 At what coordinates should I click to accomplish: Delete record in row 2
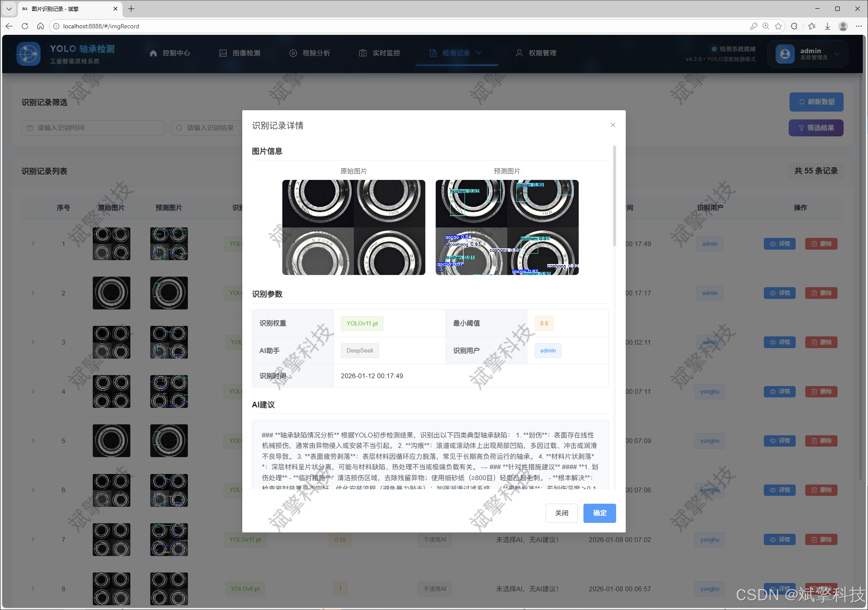(x=821, y=293)
